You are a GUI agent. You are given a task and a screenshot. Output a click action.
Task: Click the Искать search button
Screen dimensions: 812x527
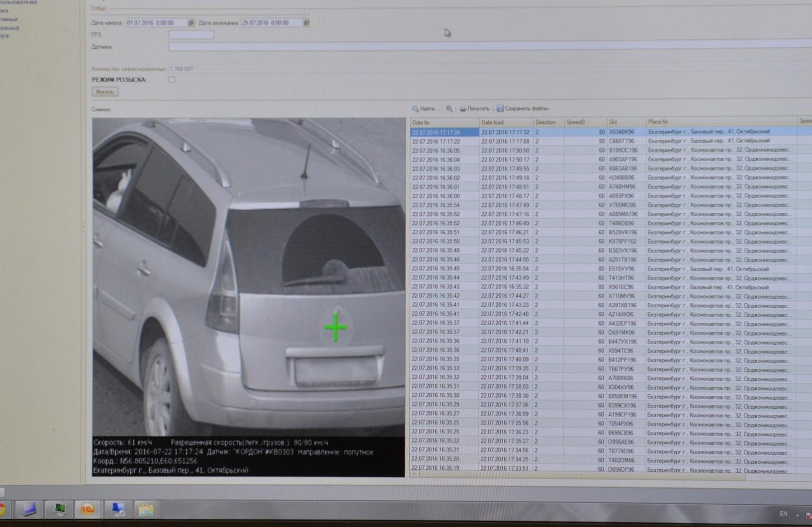(104, 92)
